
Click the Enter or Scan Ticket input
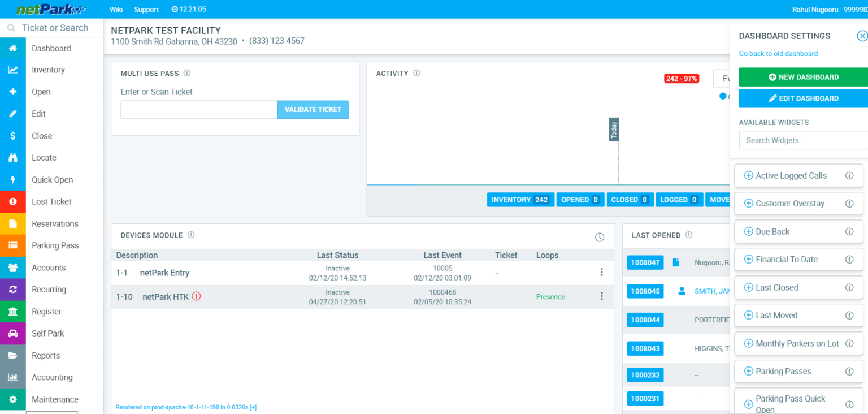click(x=199, y=110)
